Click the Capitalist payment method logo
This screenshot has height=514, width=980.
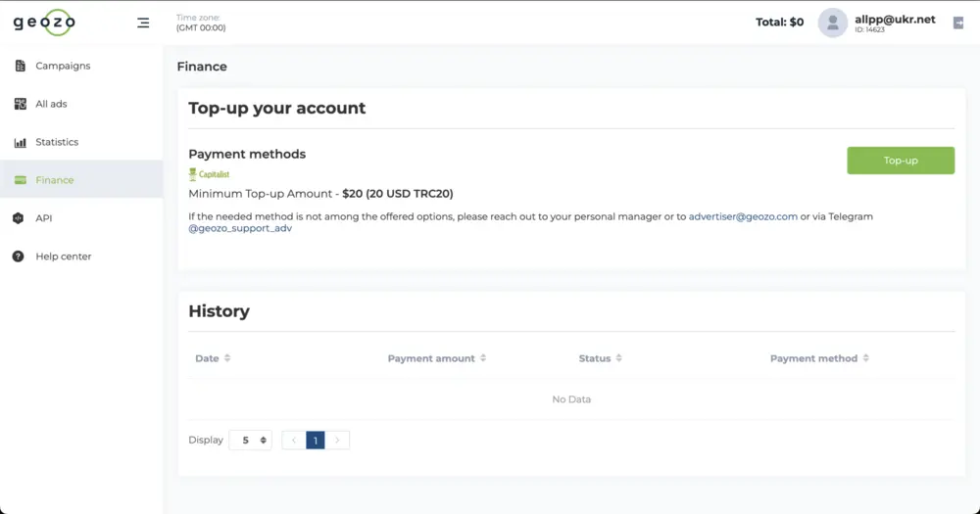tap(209, 174)
